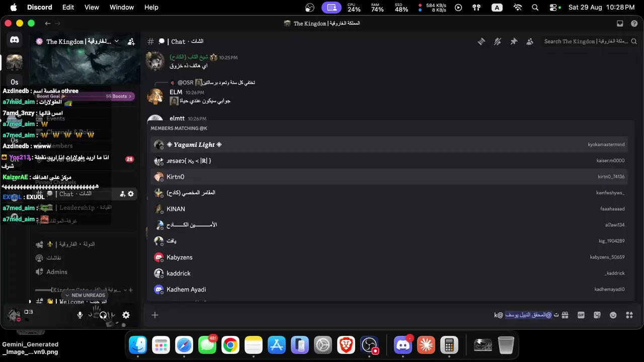Open OBS Studio from the Dock
This screenshot has width=644, height=362.
tap(369, 345)
